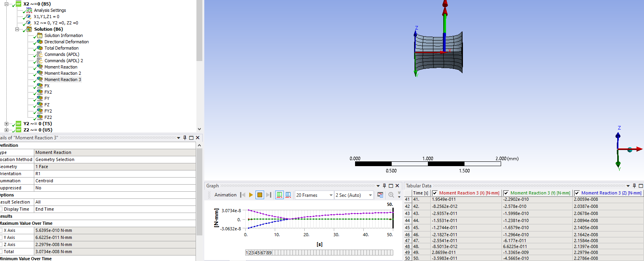
Task: Collapse the Solution (B6) tree node
Action: coord(17,29)
